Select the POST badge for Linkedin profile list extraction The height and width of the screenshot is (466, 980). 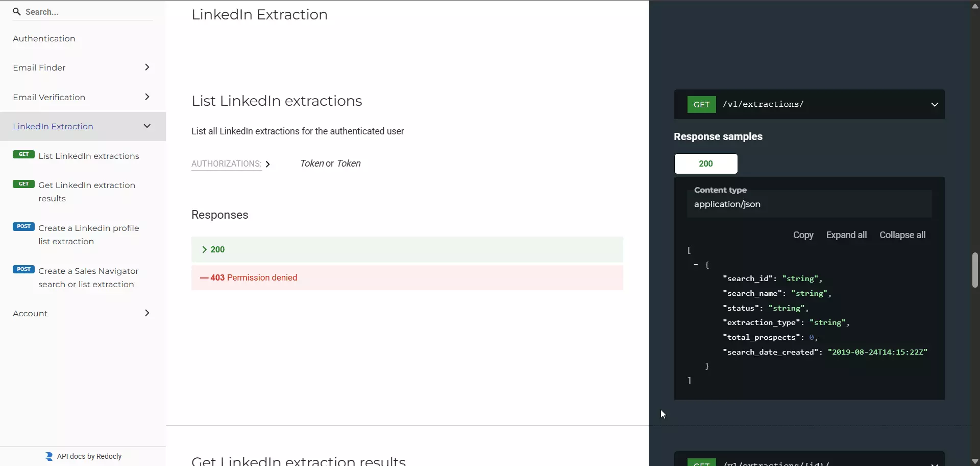(x=23, y=226)
